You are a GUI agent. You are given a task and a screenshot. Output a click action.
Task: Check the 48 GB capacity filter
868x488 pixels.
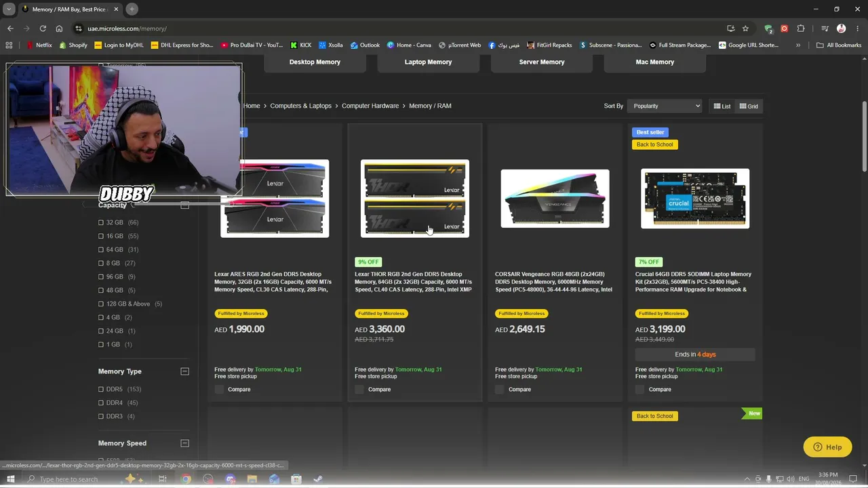(101, 290)
